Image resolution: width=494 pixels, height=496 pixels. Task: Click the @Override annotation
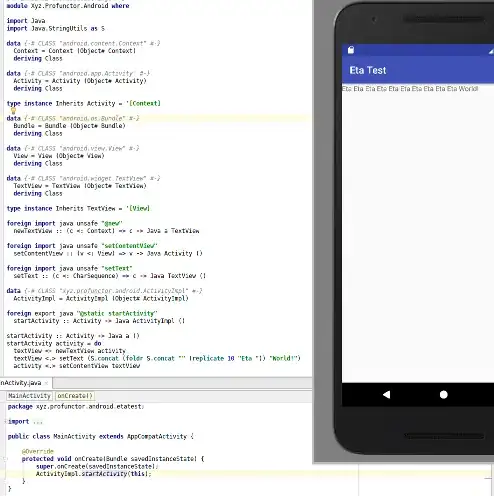coord(37,451)
